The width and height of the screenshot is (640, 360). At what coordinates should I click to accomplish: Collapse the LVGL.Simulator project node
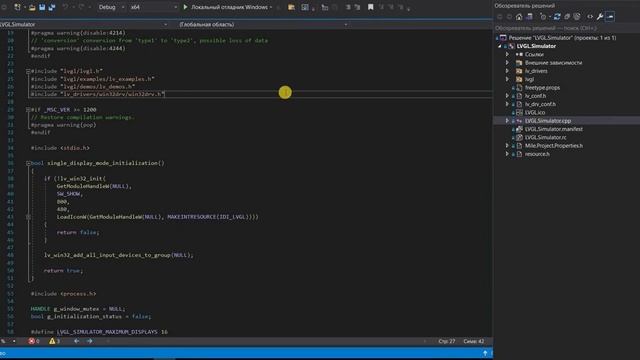[x=499, y=46]
